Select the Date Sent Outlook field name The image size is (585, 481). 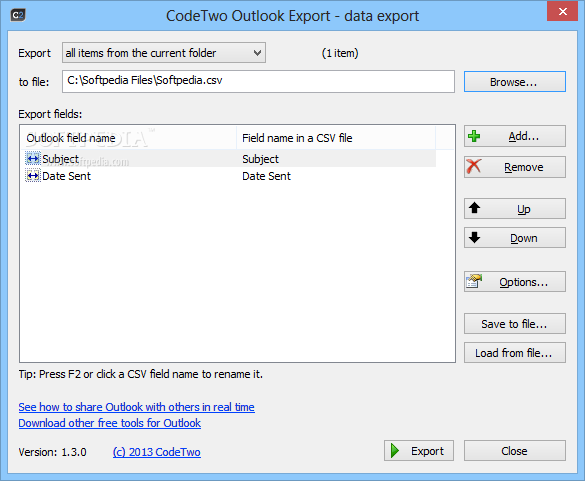point(66,176)
